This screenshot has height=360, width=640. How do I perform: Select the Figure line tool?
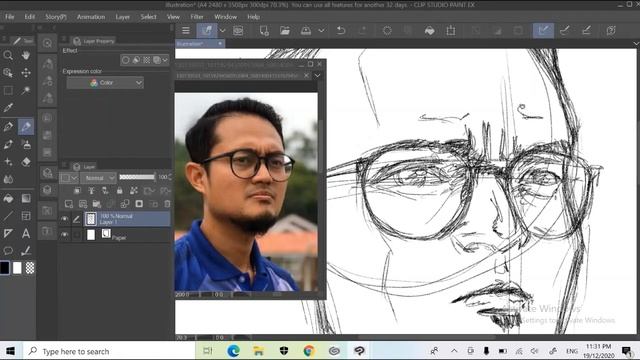[8, 216]
